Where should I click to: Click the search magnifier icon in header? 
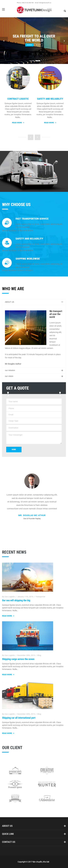(x=65, y=11)
